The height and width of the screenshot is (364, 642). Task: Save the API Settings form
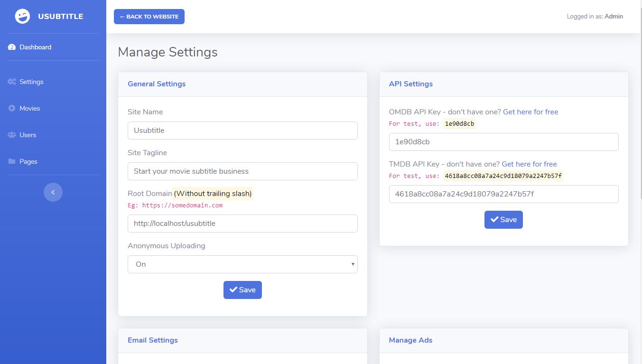coord(503,220)
